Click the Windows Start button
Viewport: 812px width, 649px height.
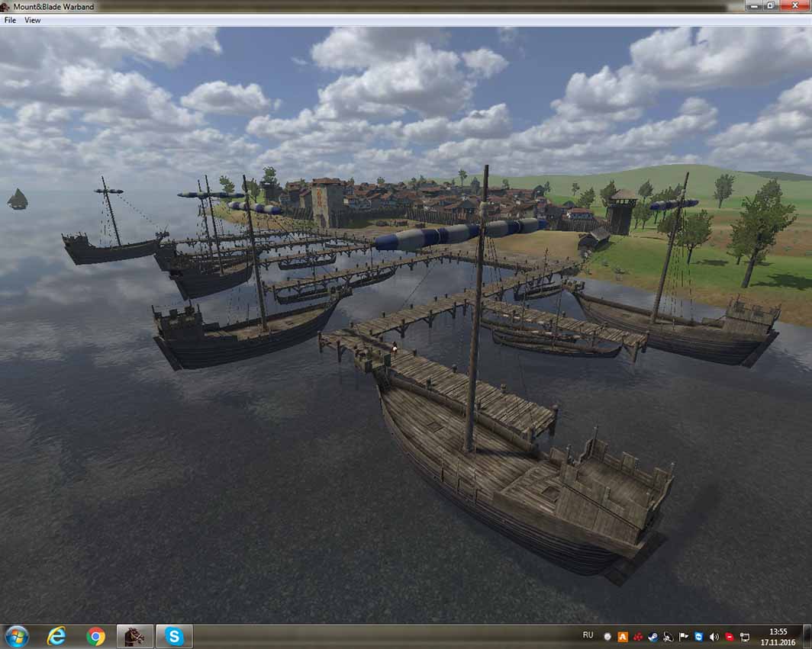point(16,636)
